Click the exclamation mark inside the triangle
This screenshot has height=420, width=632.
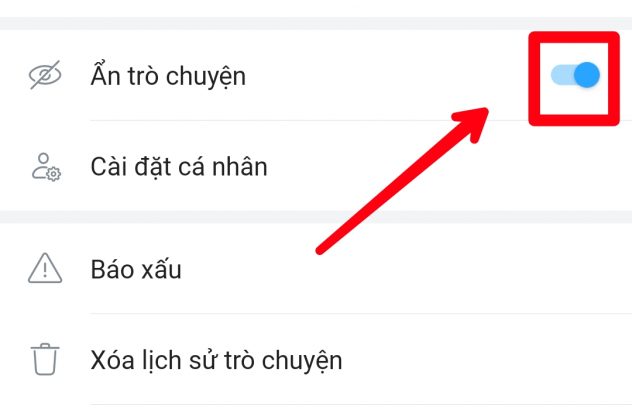(x=45, y=269)
